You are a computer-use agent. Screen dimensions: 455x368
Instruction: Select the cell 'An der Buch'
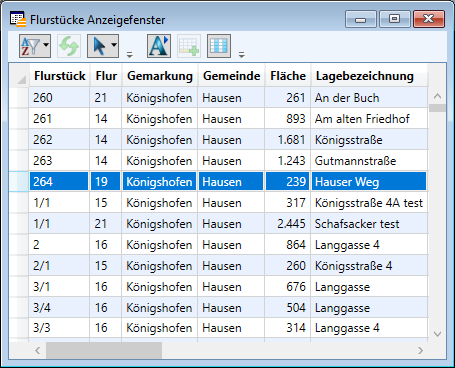pyautogui.click(x=369, y=98)
